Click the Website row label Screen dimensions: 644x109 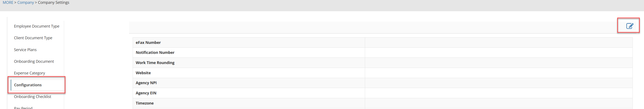pos(143,73)
